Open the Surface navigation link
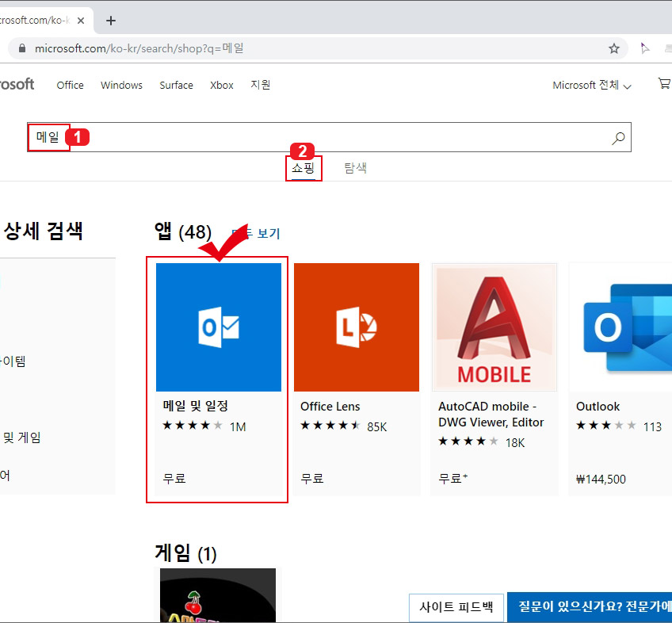 tap(176, 85)
